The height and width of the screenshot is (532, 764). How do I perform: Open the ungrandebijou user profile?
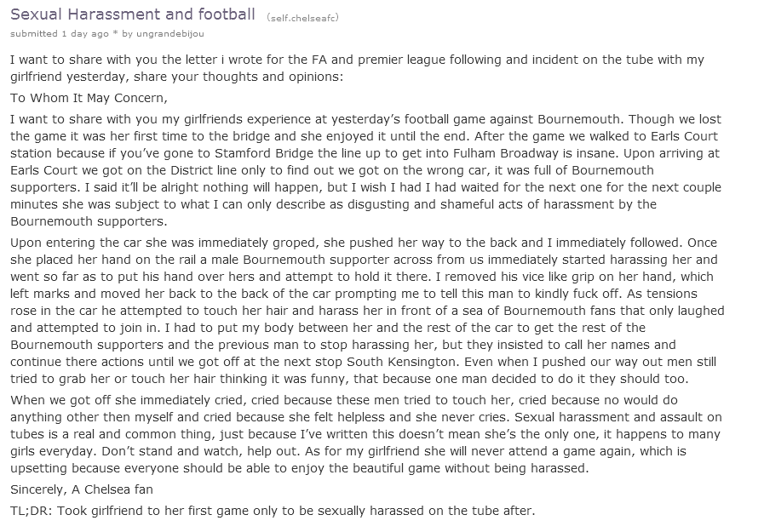coord(170,33)
